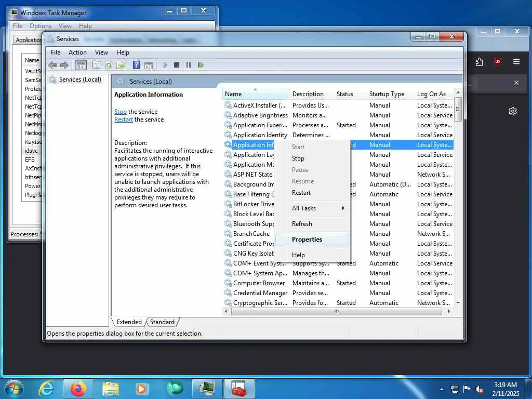Toggle the Show/Hide Console Tree toolbar icon

[81, 65]
